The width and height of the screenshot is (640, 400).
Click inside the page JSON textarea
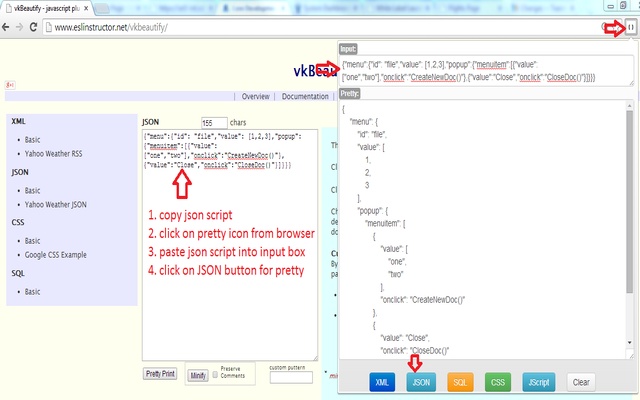coord(230,245)
